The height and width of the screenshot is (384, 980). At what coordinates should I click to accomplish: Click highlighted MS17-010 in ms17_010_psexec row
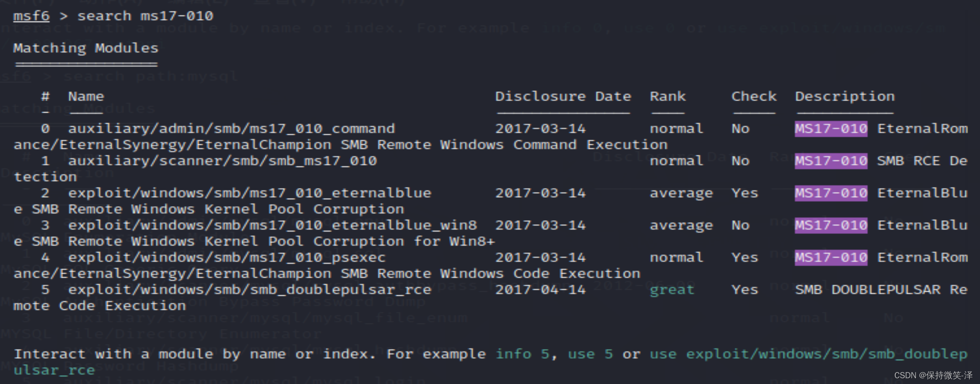831,257
